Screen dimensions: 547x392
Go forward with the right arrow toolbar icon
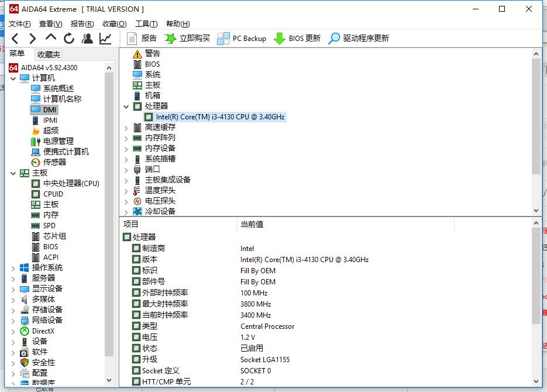coord(32,39)
